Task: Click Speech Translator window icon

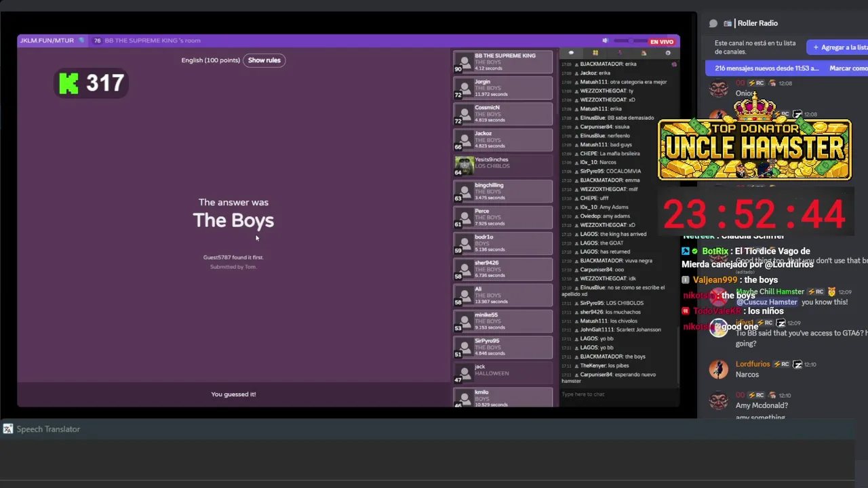Action: point(7,429)
